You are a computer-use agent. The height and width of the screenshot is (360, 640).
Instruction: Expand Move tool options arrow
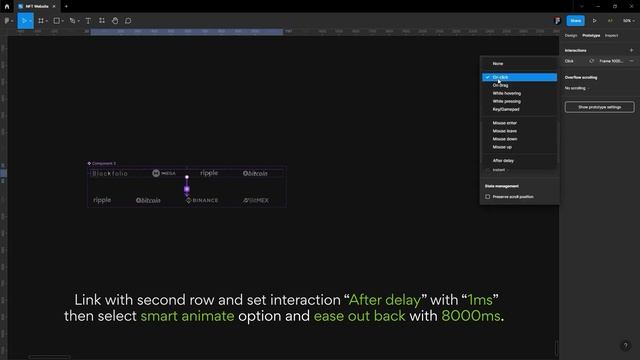(x=31, y=21)
